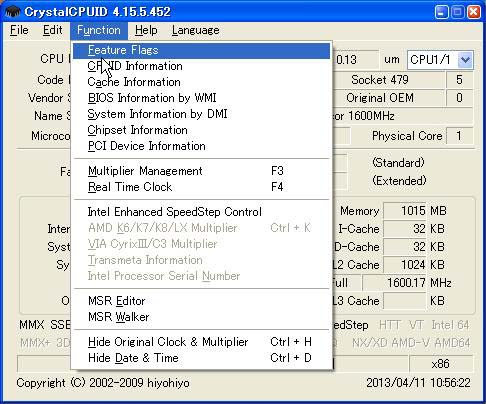The width and height of the screenshot is (486, 404).
Task: Click the date and time readout
Action: click(x=418, y=383)
